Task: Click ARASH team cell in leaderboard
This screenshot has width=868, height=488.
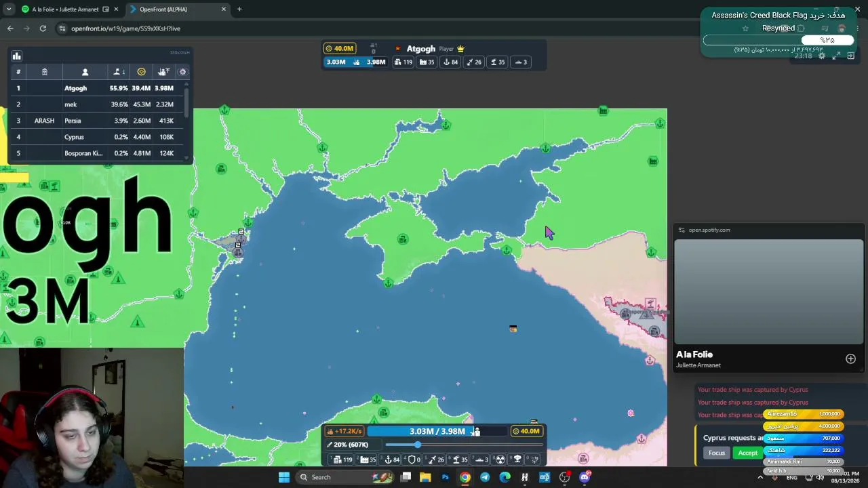Action: [44, 121]
